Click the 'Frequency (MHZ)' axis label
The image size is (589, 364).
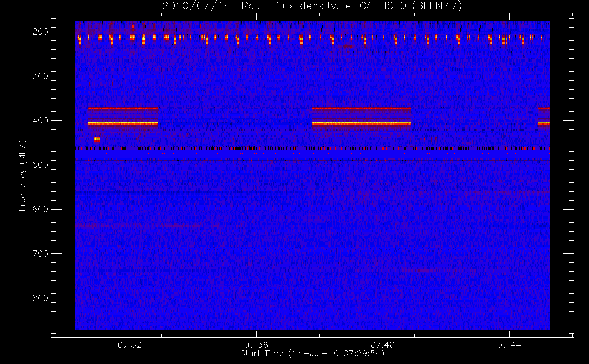click(23, 175)
